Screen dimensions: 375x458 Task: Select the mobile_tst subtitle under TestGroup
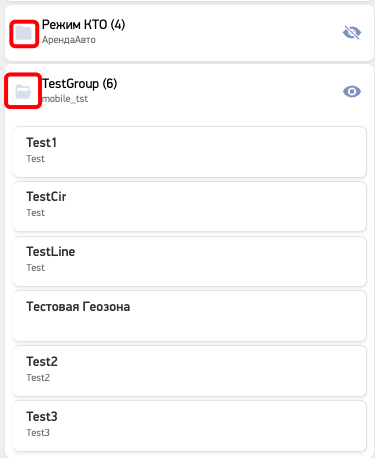[x=65, y=99]
